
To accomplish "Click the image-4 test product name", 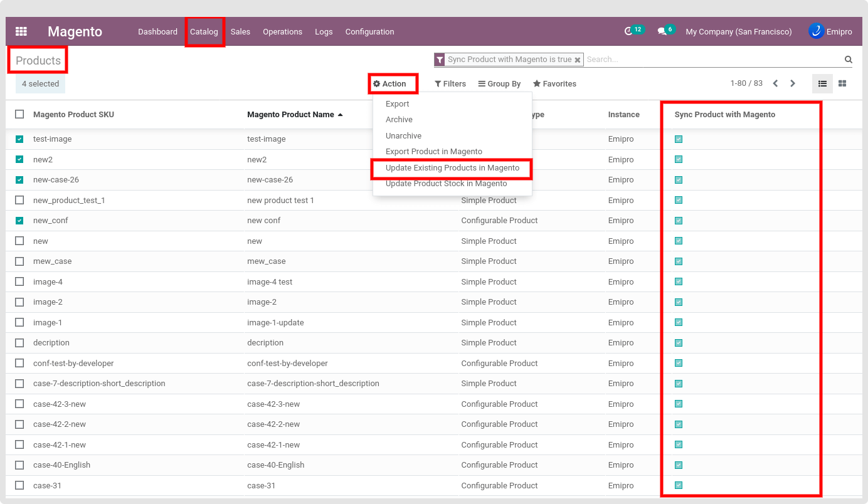I will [x=270, y=282].
